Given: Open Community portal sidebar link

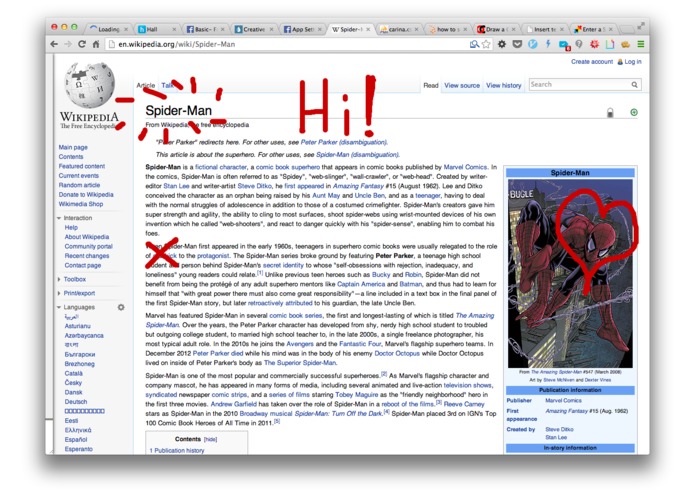Looking at the screenshot, I should tap(89, 246).
